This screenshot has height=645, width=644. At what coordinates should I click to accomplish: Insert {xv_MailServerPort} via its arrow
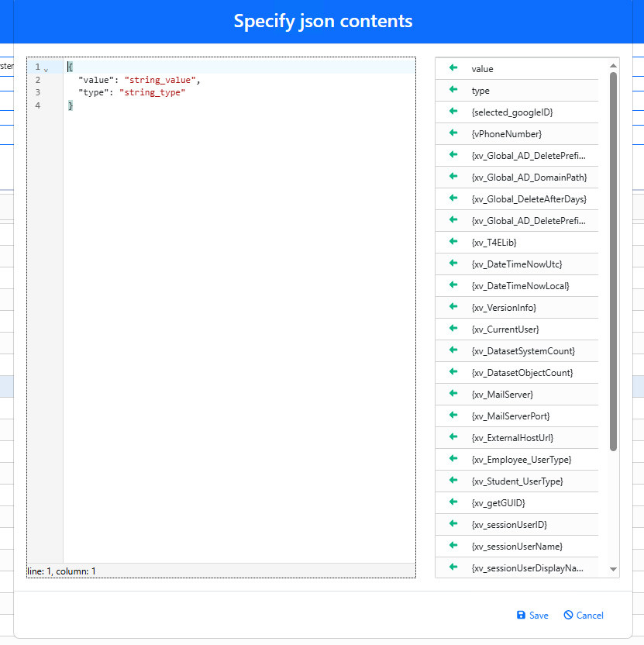click(453, 415)
